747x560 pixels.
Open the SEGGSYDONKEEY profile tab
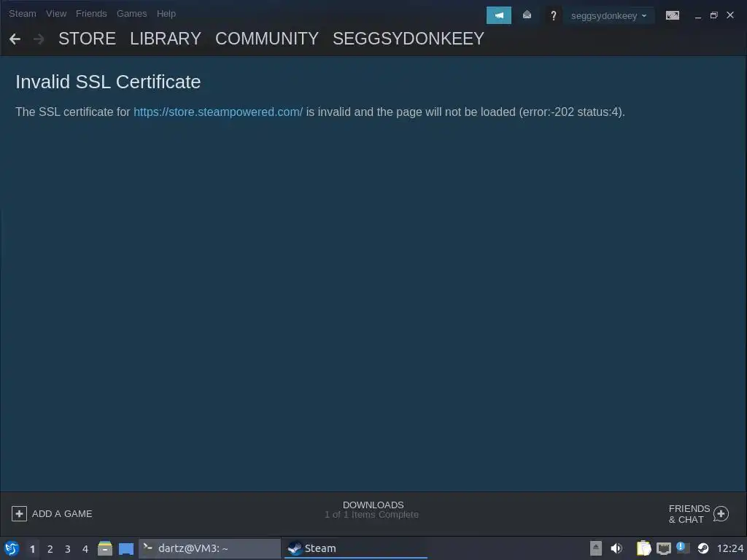(409, 39)
